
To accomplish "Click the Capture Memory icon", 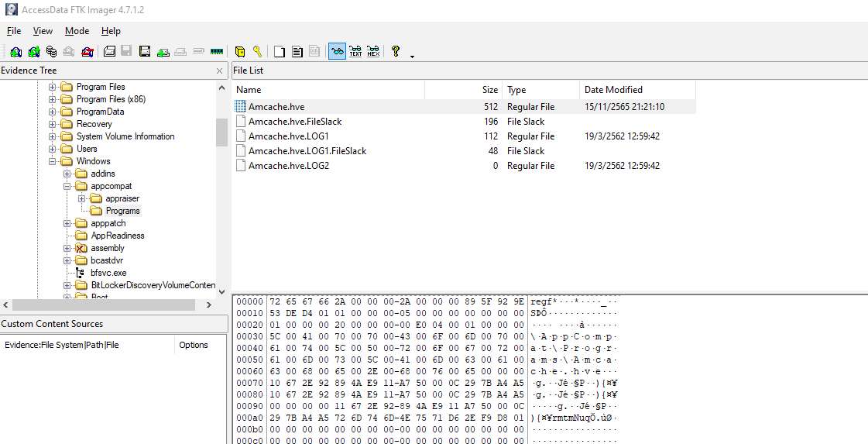I will click(x=217, y=52).
